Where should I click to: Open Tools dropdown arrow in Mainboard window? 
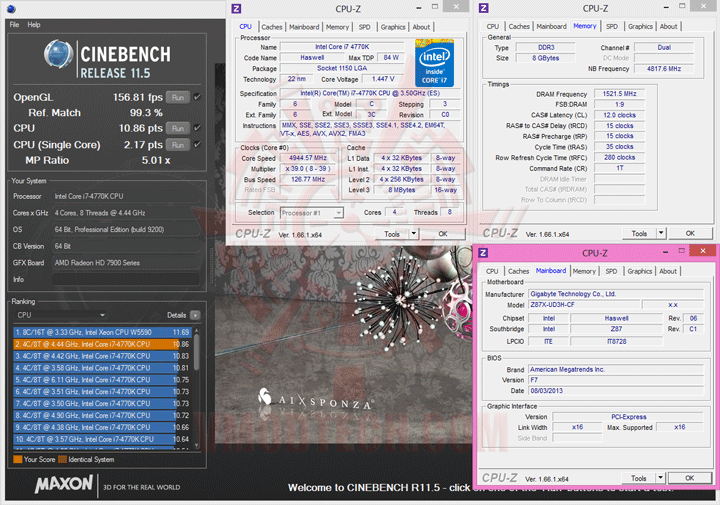click(x=660, y=478)
